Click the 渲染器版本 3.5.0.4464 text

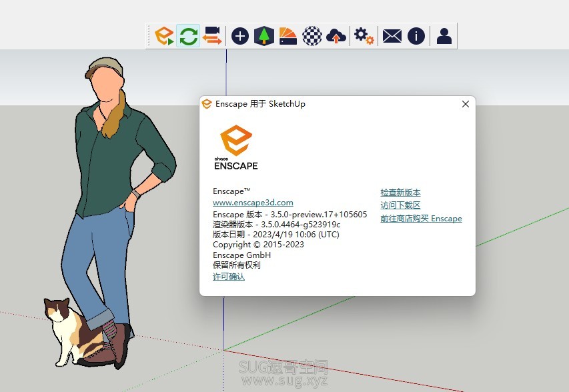[x=277, y=225]
